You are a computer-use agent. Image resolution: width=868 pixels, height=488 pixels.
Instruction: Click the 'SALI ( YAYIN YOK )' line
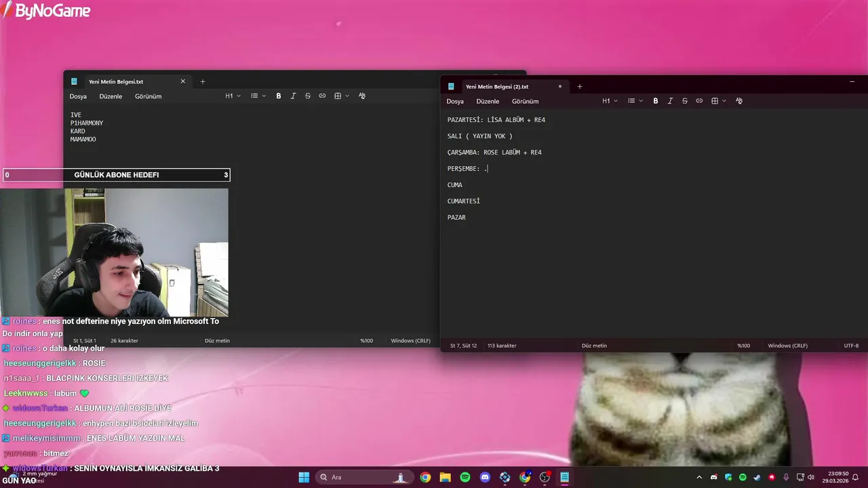pyautogui.click(x=480, y=136)
